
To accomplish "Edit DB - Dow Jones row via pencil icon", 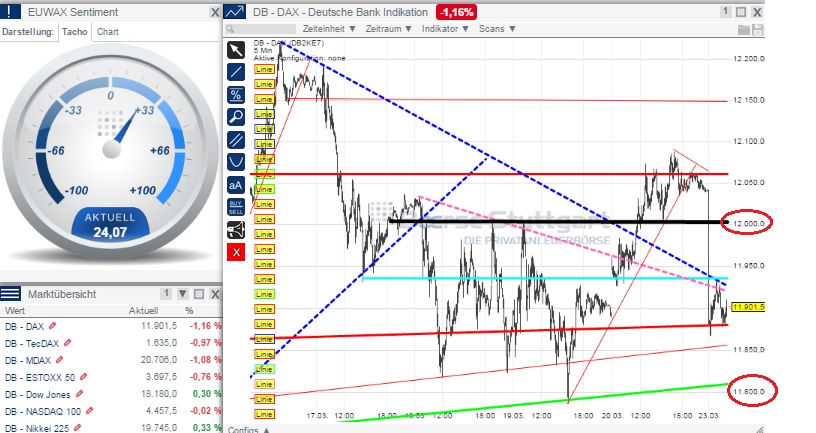I will pyautogui.click(x=80, y=394).
